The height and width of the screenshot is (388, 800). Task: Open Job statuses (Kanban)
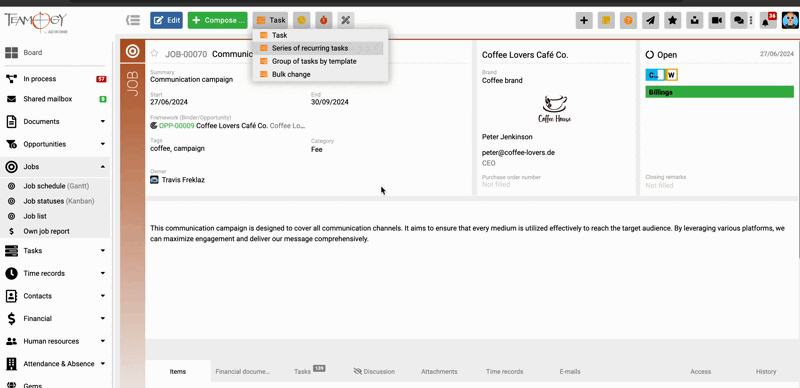tap(54, 201)
